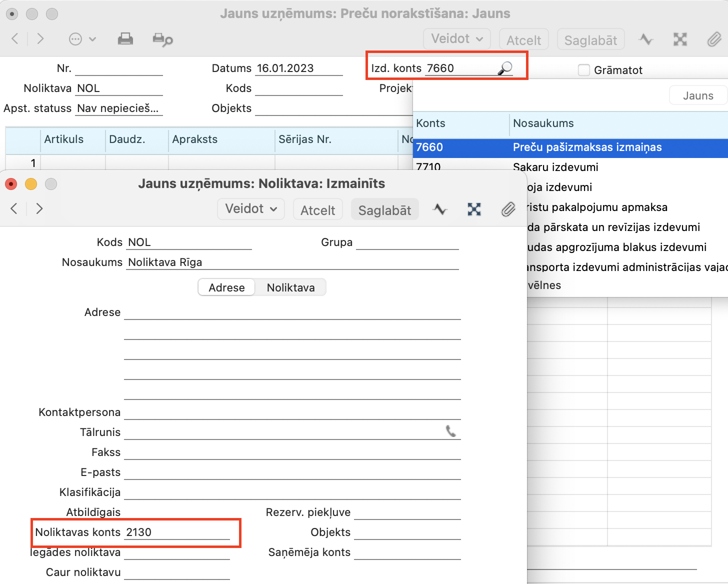The image size is (728, 584).
Task: Click the activity wave icon in Noliktava toolbar
Action: click(x=440, y=209)
